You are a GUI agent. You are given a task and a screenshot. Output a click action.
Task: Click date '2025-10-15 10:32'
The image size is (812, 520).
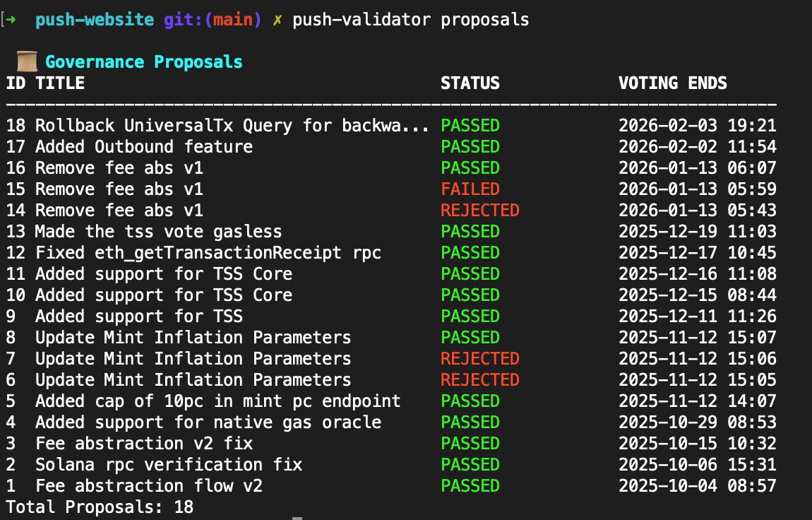click(698, 444)
